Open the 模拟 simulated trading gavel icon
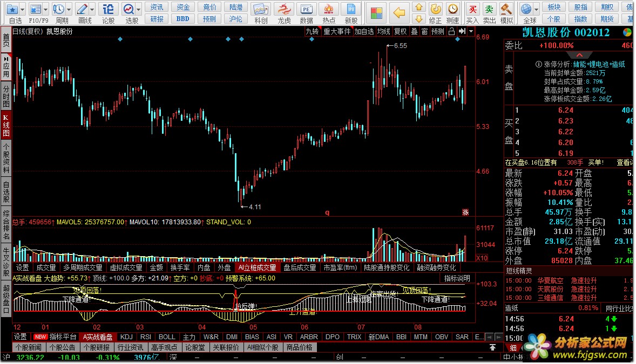The image size is (636, 364). (506, 9)
